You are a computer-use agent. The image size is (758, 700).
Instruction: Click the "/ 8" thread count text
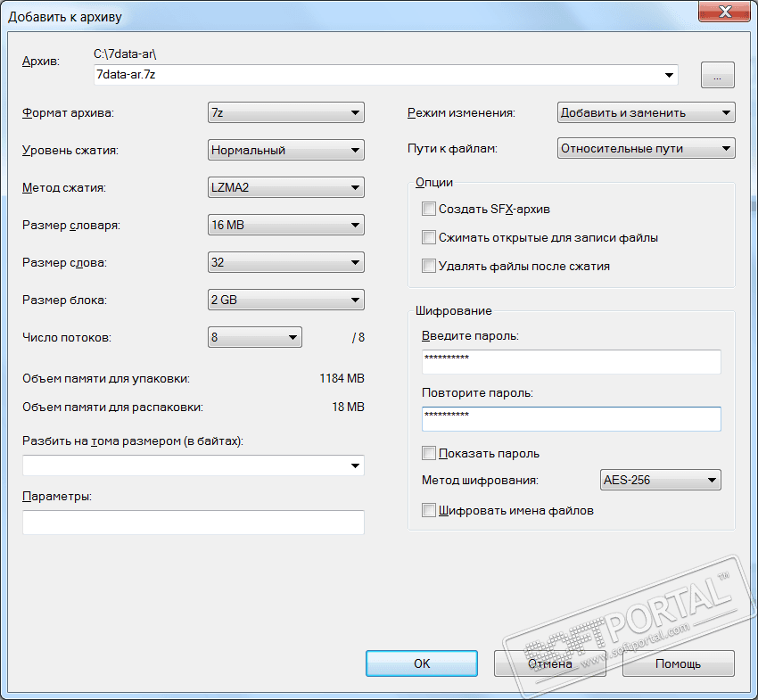coord(358,337)
